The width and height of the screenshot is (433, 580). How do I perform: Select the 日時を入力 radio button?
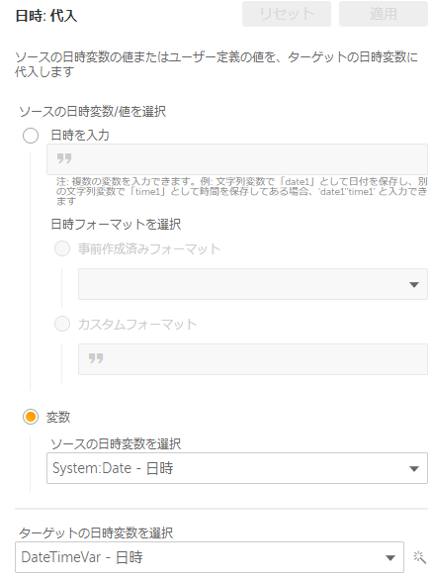click(31, 135)
